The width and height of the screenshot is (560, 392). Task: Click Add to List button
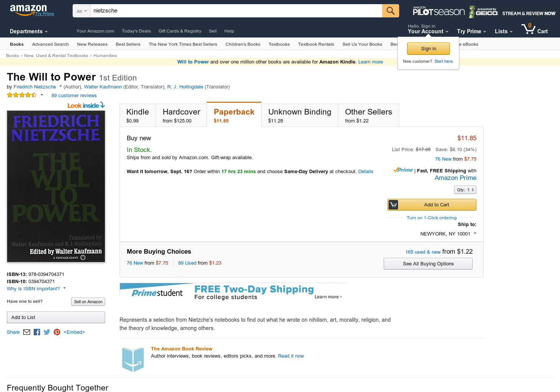(x=56, y=318)
